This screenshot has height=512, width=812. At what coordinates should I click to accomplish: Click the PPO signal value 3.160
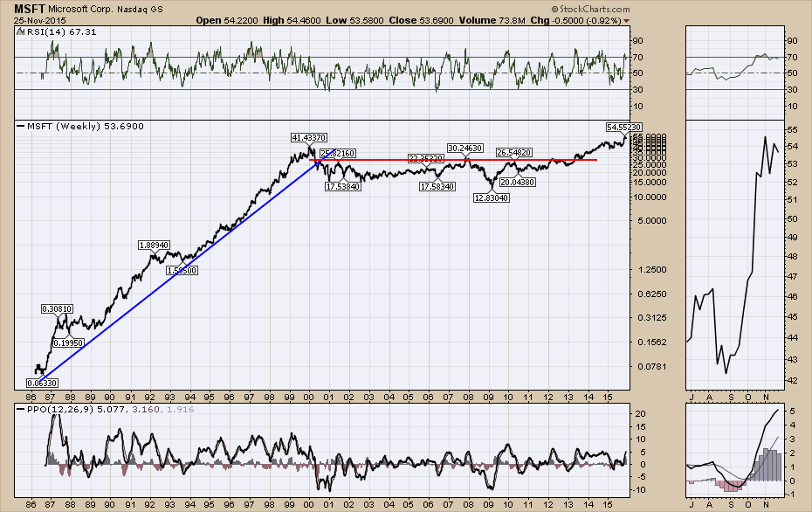[145, 410]
